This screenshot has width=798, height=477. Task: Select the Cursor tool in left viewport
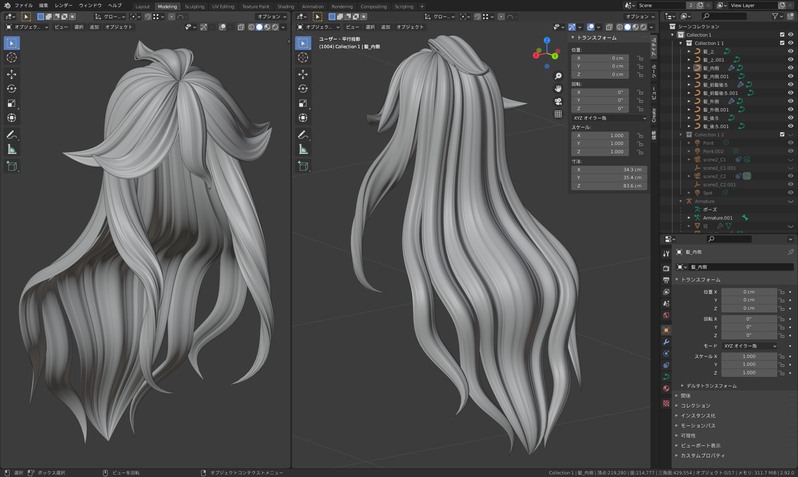(x=12, y=58)
